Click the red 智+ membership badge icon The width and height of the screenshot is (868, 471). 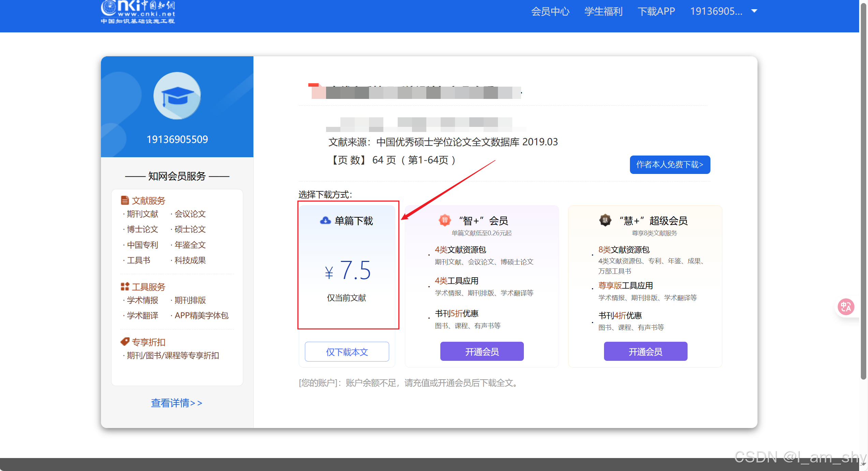[x=445, y=220]
